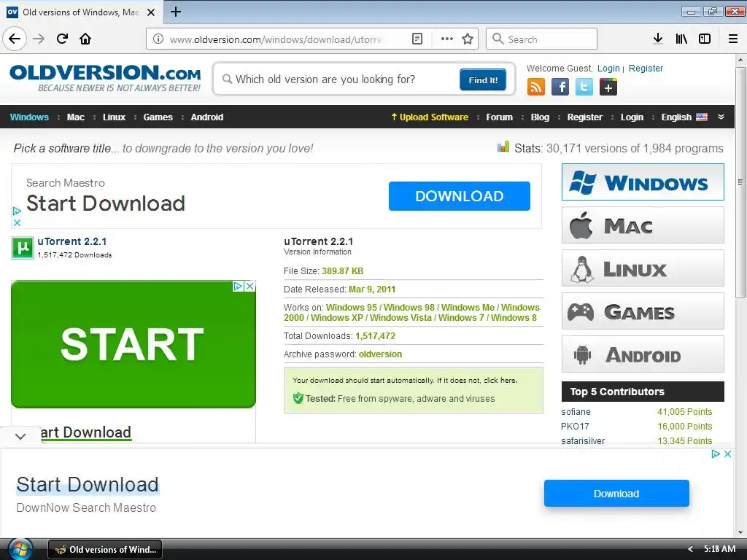Close the green START ad
Screen dimensions: 747x560
[249, 286]
